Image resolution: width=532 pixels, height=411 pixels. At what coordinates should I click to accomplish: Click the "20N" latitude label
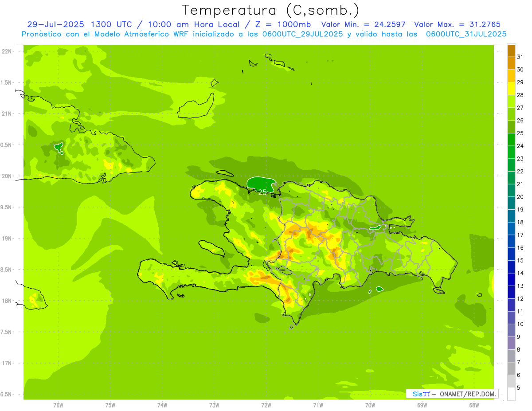point(6,176)
